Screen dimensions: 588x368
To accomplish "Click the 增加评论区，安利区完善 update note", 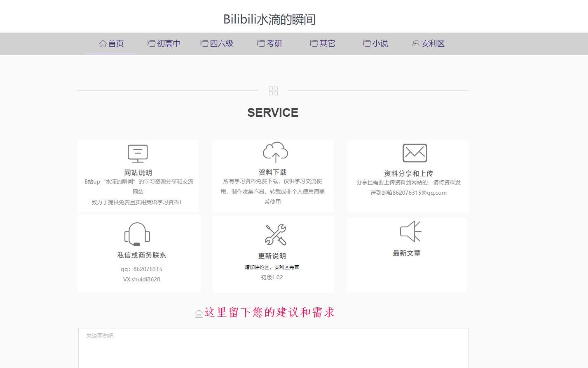I will tap(272, 267).
